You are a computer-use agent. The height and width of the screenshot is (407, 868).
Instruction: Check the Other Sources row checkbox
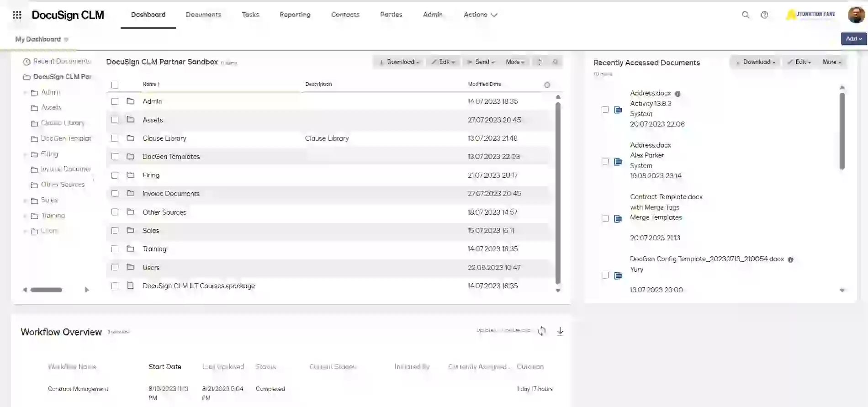coord(115,212)
